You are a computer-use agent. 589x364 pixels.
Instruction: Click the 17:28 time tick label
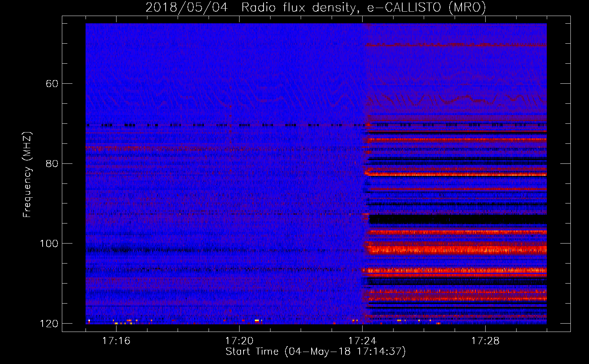[x=485, y=341]
